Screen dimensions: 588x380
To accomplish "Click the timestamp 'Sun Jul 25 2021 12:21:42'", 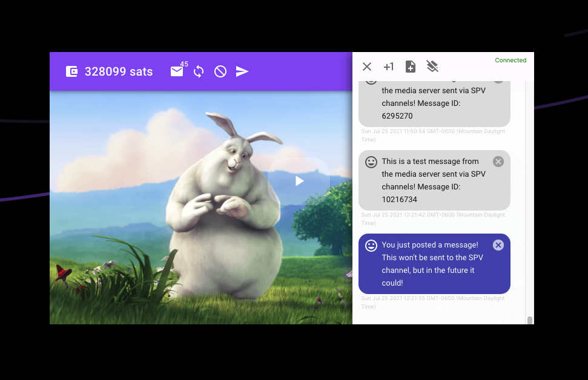I will pyautogui.click(x=433, y=219).
